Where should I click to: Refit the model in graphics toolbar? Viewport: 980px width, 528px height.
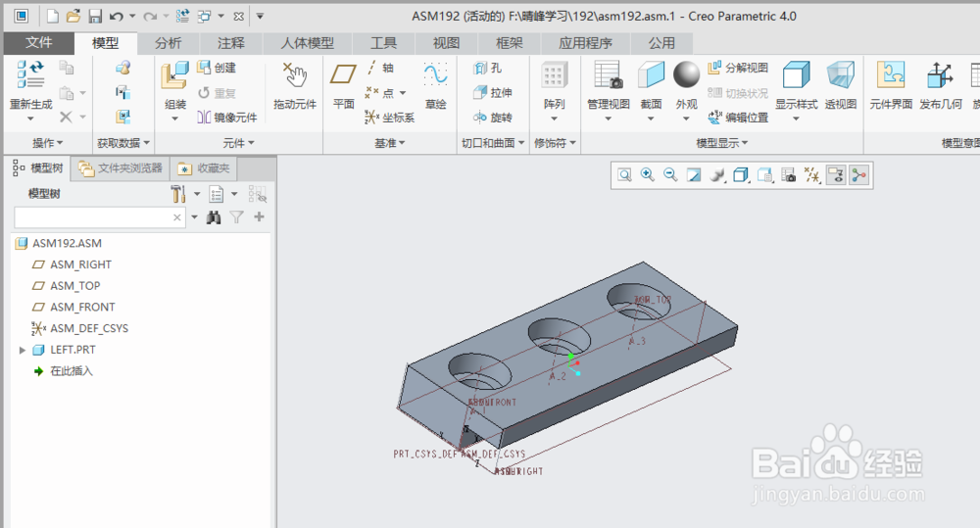pos(623,175)
